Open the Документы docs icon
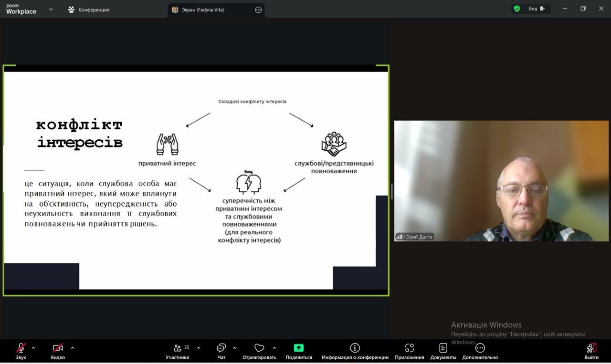This screenshot has height=364, width=611. coord(443,348)
